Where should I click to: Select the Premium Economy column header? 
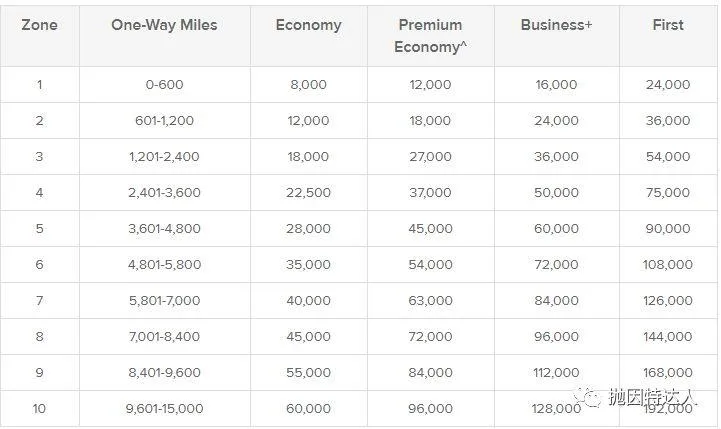[x=431, y=35]
